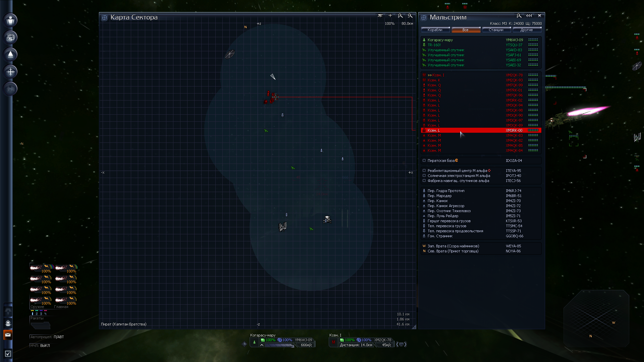Select the targeted Ксен. I row XM2QK-78

tap(481, 75)
